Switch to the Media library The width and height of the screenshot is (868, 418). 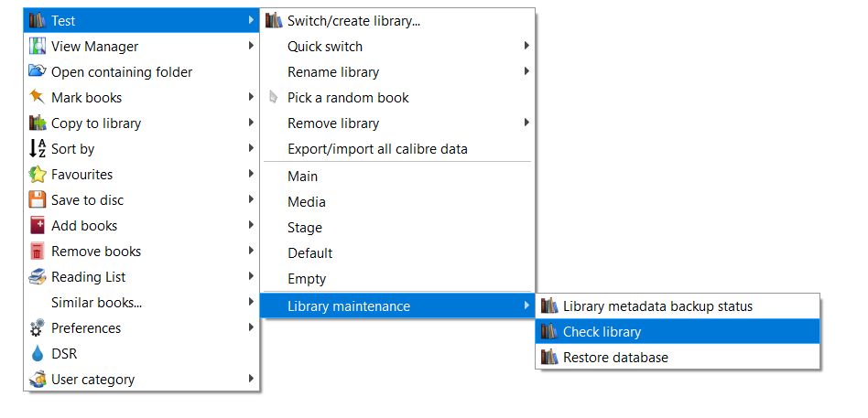pyautogui.click(x=307, y=202)
